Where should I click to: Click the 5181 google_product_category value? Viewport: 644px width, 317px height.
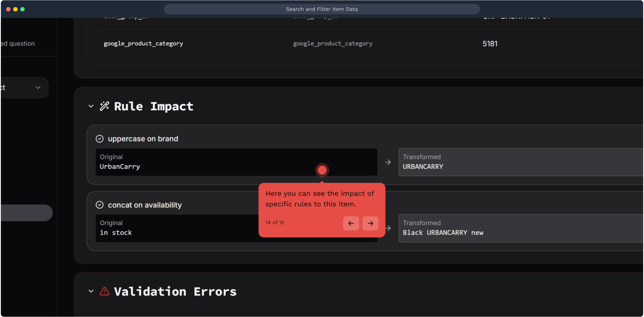pyautogui.click(x=490, y=44)
